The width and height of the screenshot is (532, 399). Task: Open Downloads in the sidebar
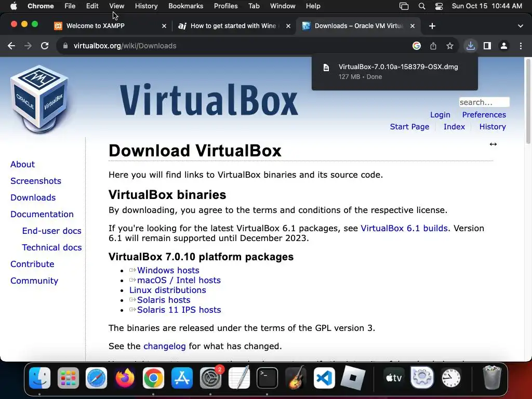click(x=33, y=197)
